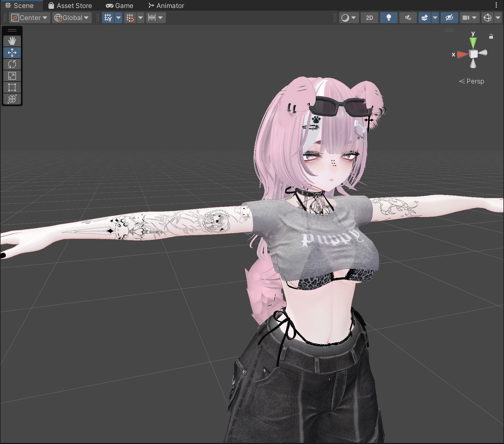Switch to the Game tab
504x444 pixels.
click(120, 6)
